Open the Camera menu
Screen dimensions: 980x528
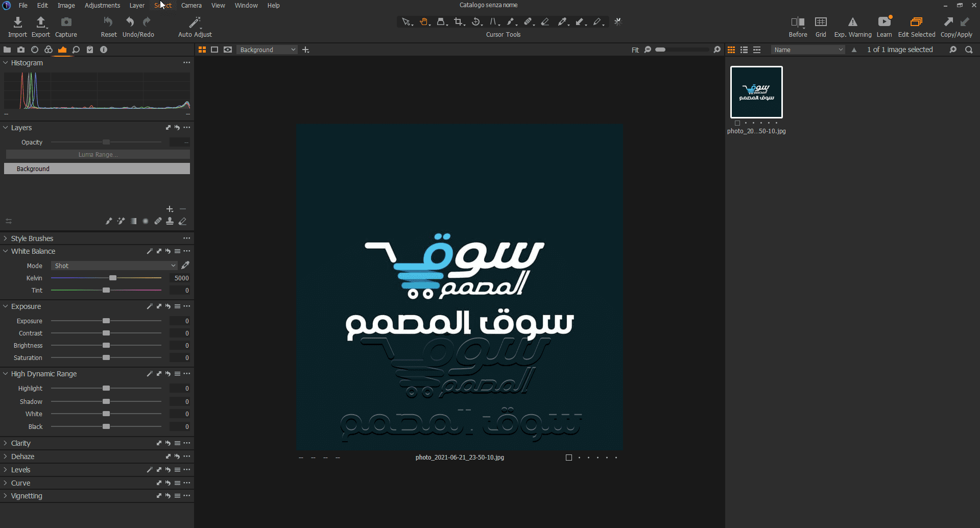192,5
